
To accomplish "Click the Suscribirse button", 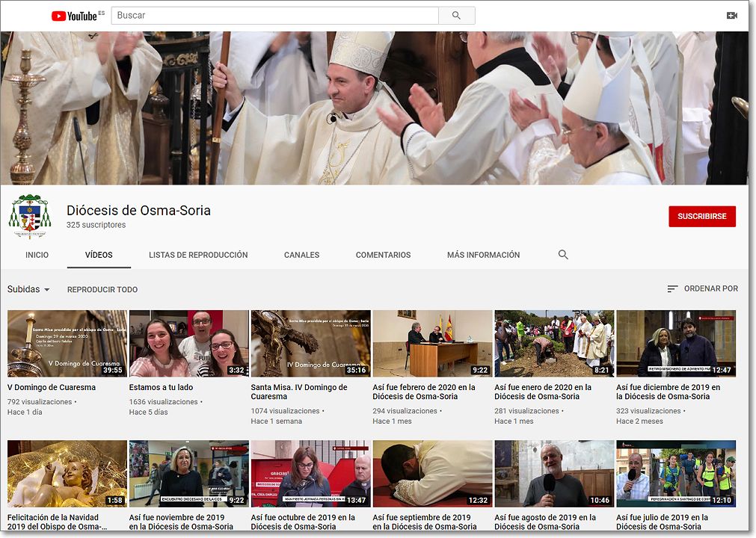I will pyautogui.click(x=701, y=216).
